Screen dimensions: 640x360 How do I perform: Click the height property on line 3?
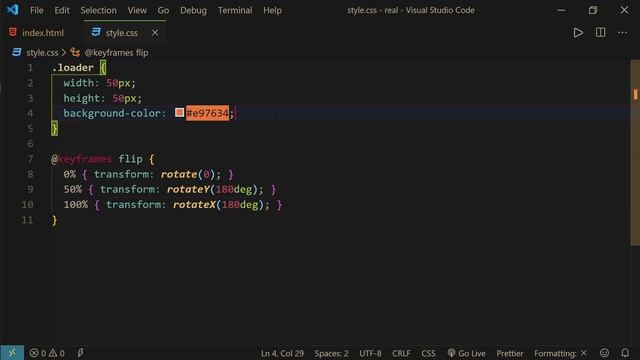tap(82, 98)
